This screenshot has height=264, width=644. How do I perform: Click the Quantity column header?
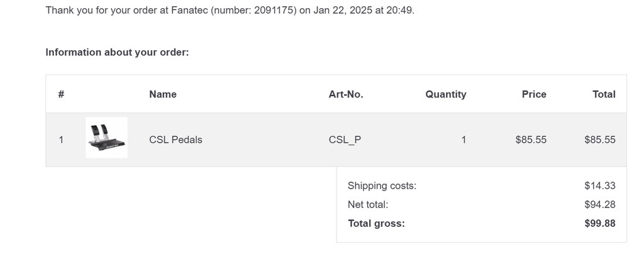(446, 94)
